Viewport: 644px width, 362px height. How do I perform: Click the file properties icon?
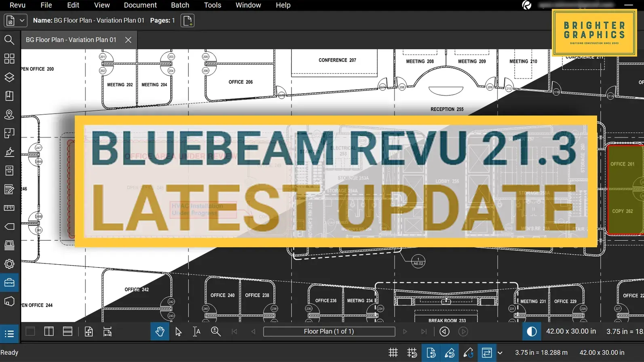(x=11, y=20)
